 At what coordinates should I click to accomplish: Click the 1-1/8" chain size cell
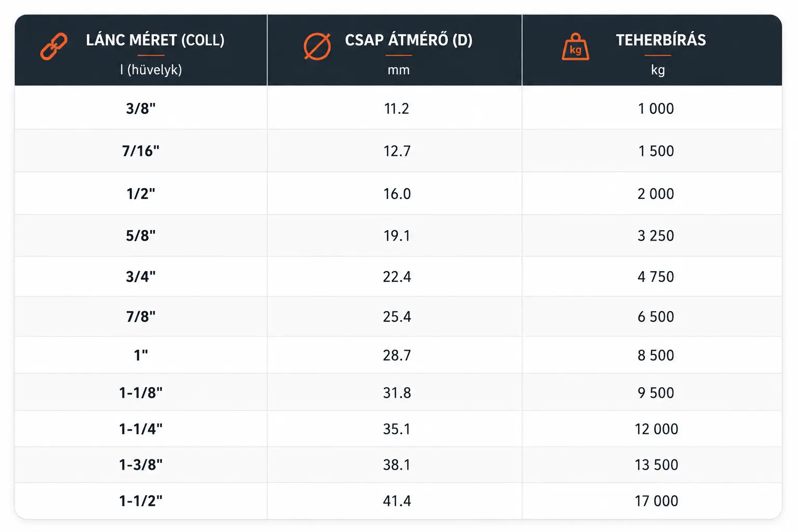[141, 393]
